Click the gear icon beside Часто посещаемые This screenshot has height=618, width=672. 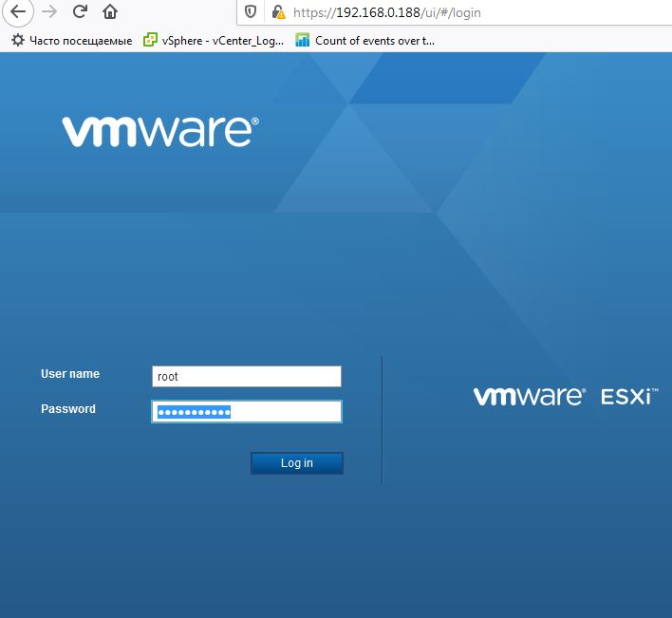tap(17, 40)
